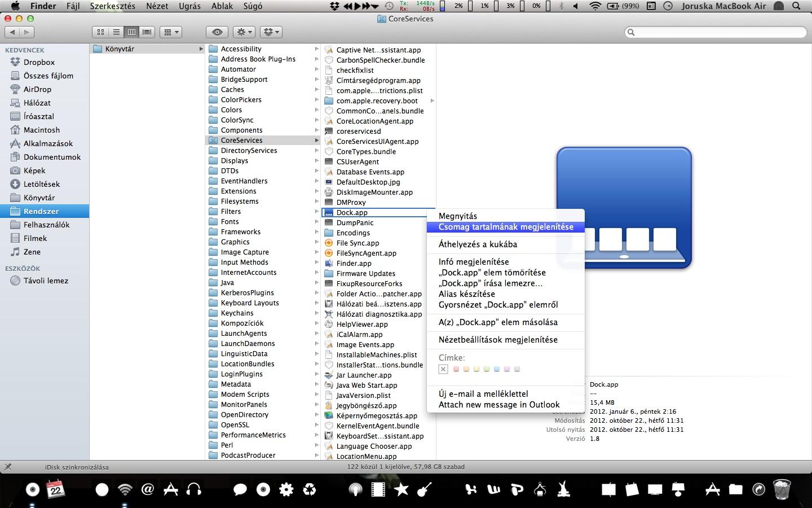Viewport: 812px width, 508px height.
Task: Open the Ugrás menu in menu bar
Action: (x=189, y=6)
